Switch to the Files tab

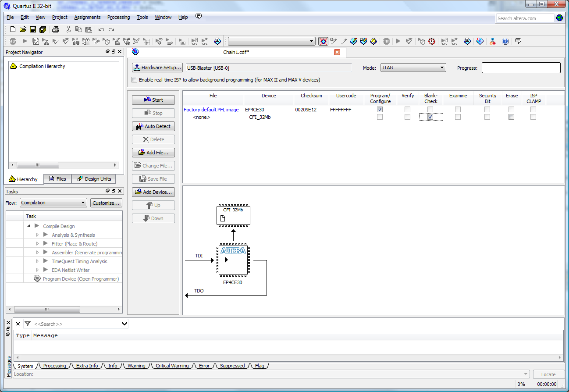[x=57, y=179]
